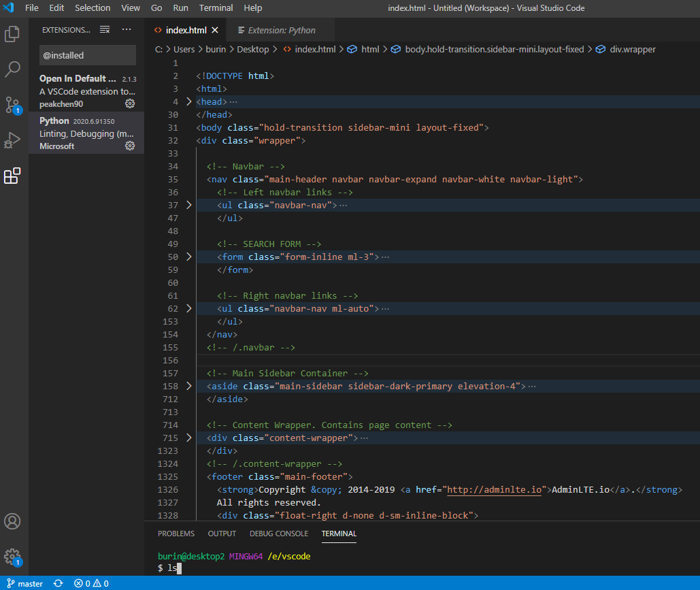Open the Python extension's manage gear
This screenshot has height=590, width=700.
tap(130, 146)
